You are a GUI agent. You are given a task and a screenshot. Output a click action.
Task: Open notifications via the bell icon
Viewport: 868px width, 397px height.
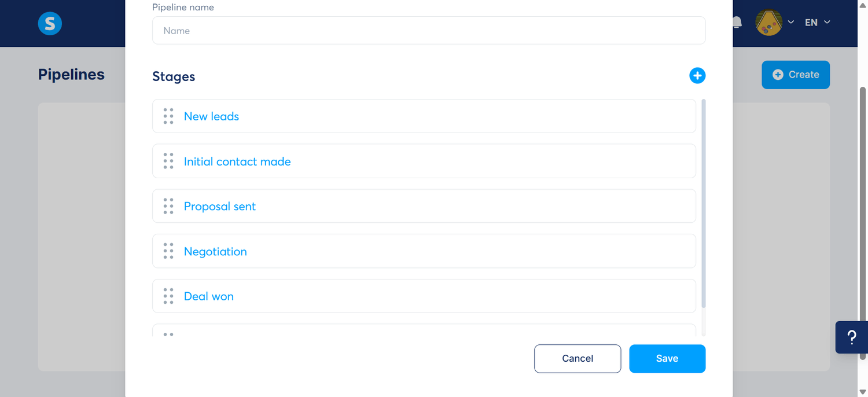pos(735,21)
